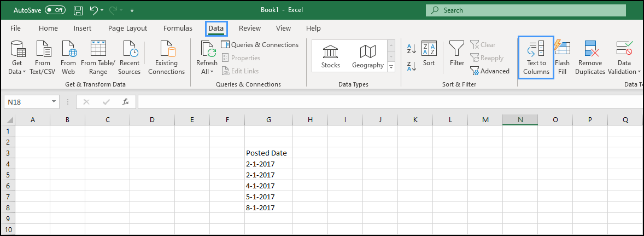Click From Text/CSV icon
Viewport: 644px width, 236px height.
pos(42,57)
